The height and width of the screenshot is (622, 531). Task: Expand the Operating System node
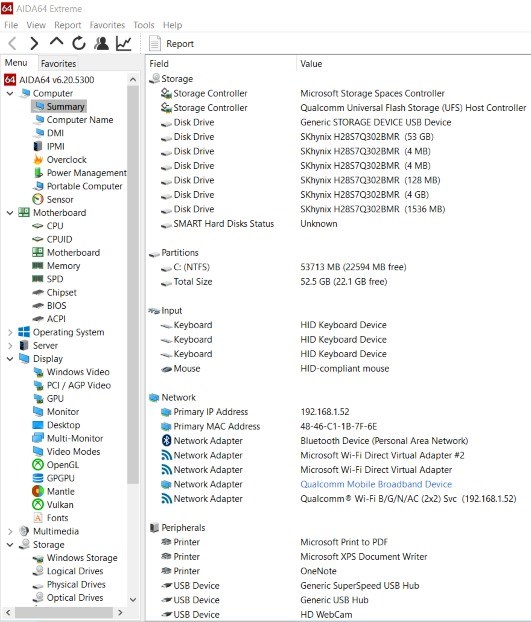pyautogui.click(x=10, y=332)
